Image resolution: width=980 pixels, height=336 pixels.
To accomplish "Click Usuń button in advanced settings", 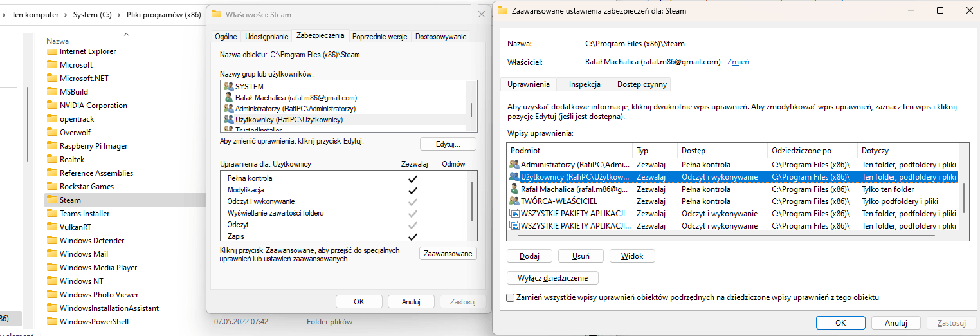I will (x=581, y=256).
